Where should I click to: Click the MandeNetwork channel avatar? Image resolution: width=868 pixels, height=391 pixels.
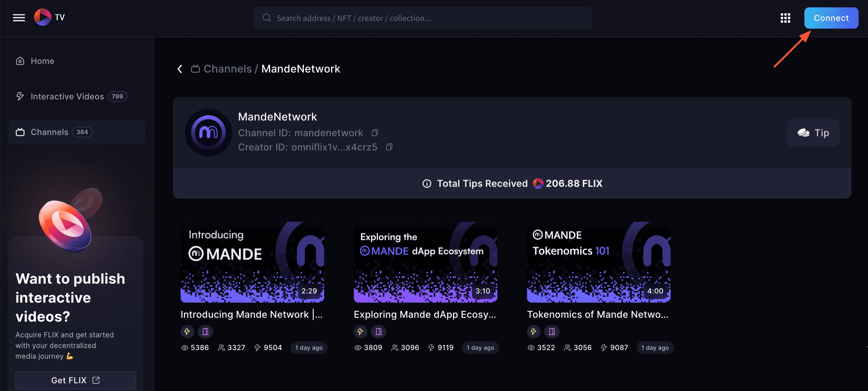(208, 133)
